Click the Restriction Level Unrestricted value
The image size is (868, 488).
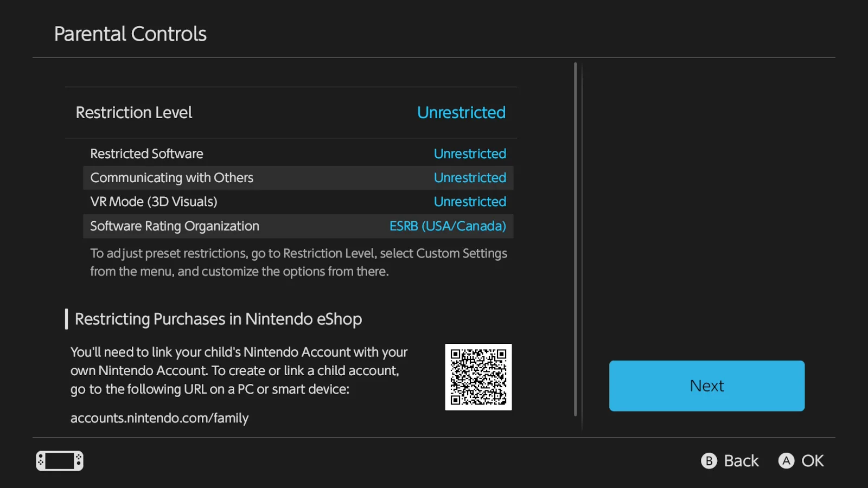click(x=461, y=113)
